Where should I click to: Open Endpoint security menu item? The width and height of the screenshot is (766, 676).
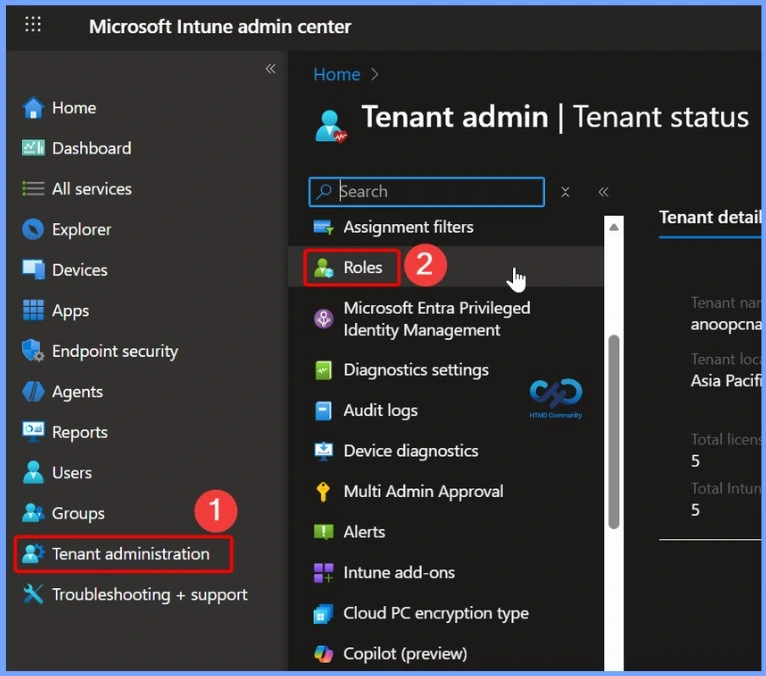tap(115, 351)
